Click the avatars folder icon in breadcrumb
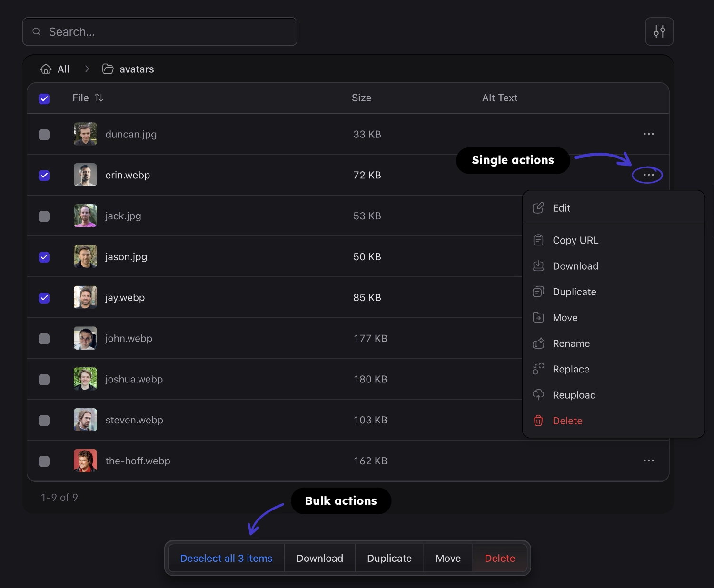 pos(108,69)
